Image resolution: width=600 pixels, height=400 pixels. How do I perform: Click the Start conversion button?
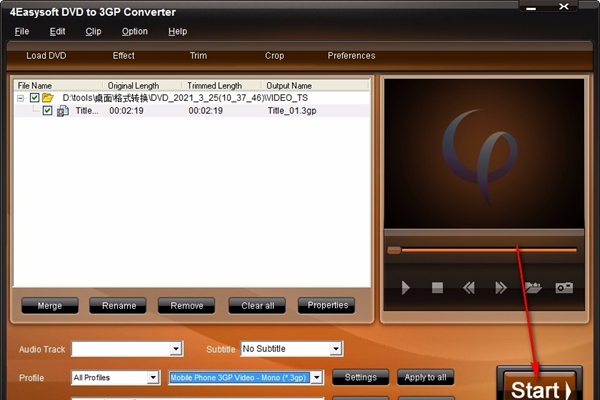tap(540, 385)
